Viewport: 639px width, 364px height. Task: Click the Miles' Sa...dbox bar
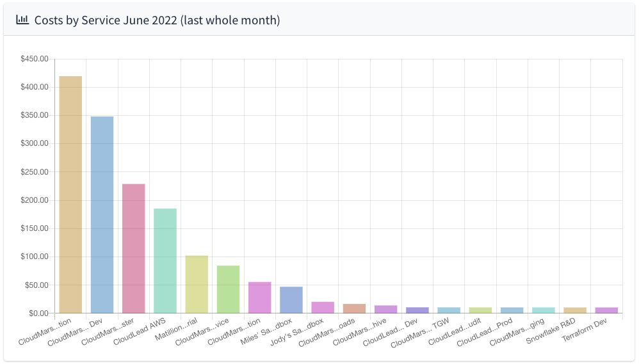click(x=291, y=300)
